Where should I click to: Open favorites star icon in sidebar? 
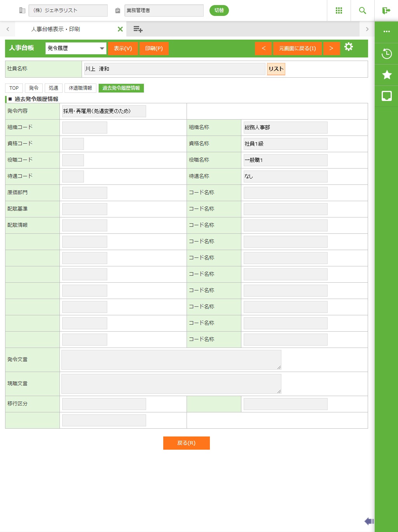386,75
